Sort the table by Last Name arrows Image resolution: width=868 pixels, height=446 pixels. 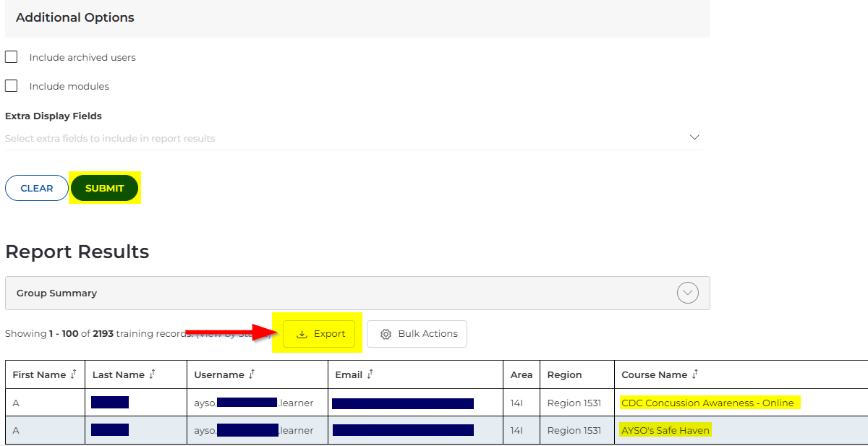coord(152,374)
